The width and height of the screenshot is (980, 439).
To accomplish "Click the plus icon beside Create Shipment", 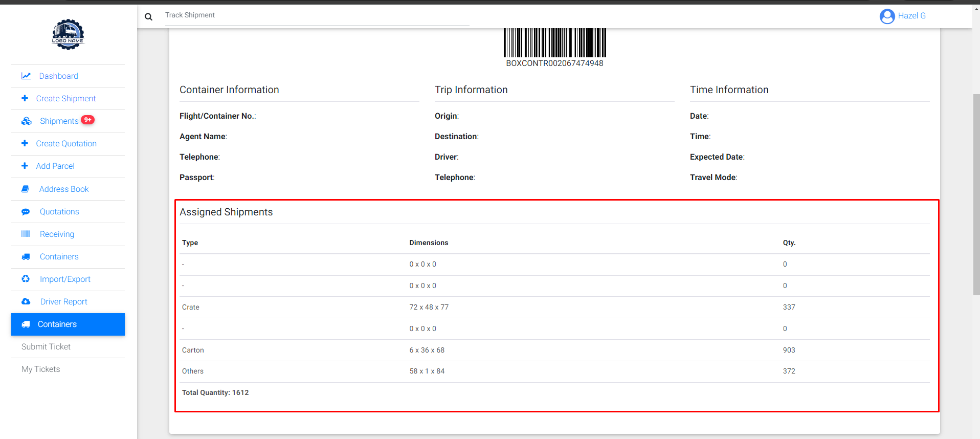I will coord(25,98).
